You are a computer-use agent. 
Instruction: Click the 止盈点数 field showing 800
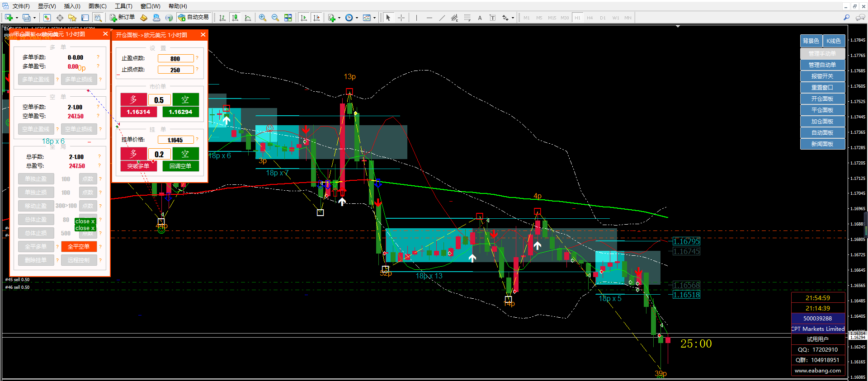[x=175, y=59]
